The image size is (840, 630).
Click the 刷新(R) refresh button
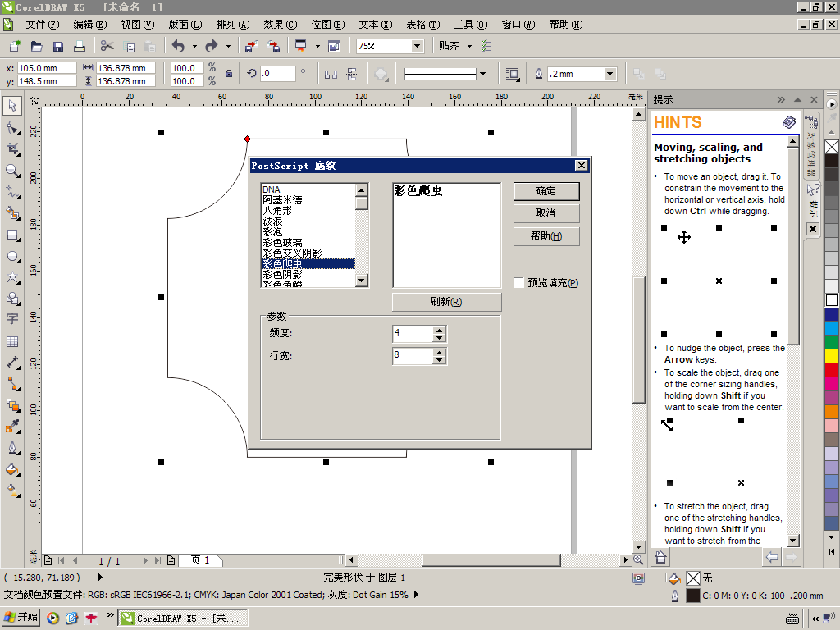(446, 302)
